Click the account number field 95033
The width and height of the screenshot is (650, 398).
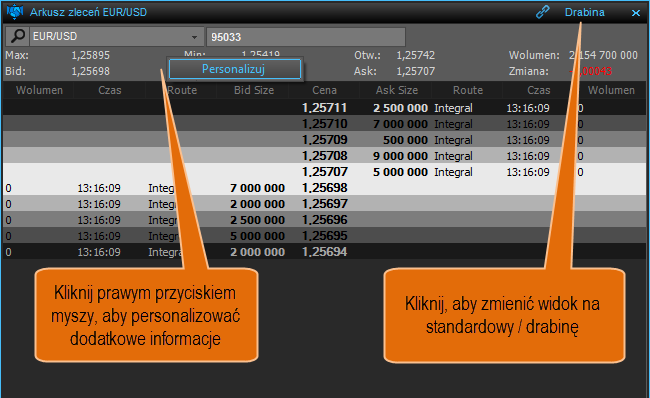pos(306,37)
